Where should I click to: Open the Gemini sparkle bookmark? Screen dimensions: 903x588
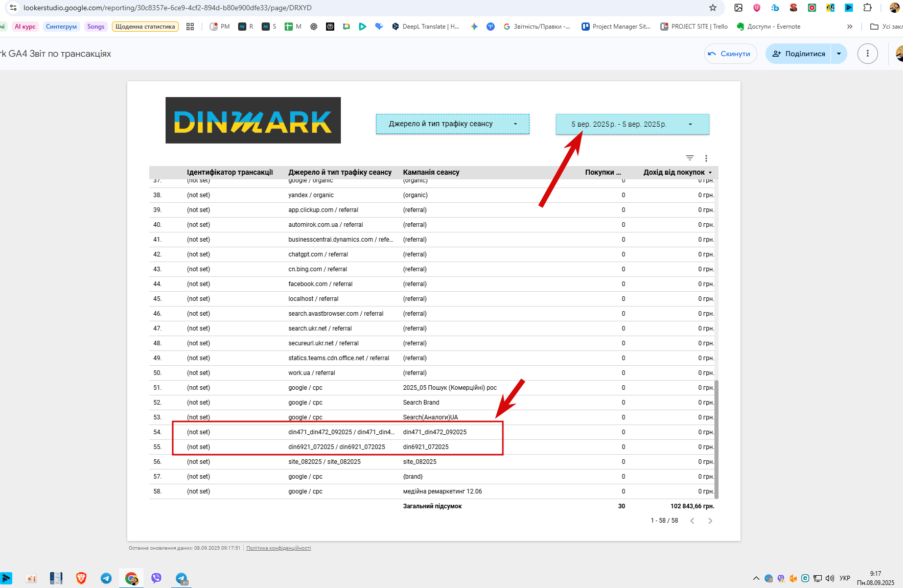(474, 27)
